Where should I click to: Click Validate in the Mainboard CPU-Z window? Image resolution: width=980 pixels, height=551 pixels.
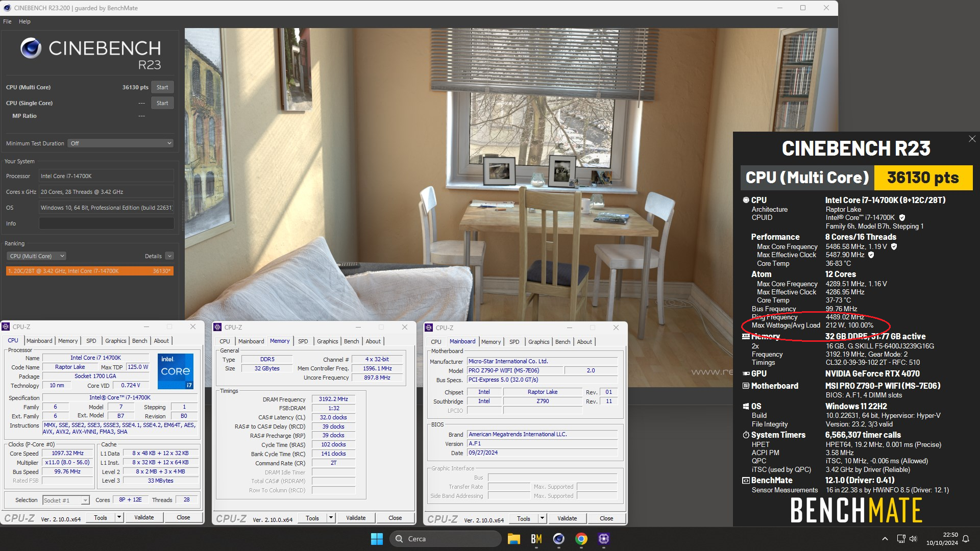point(567,518)
